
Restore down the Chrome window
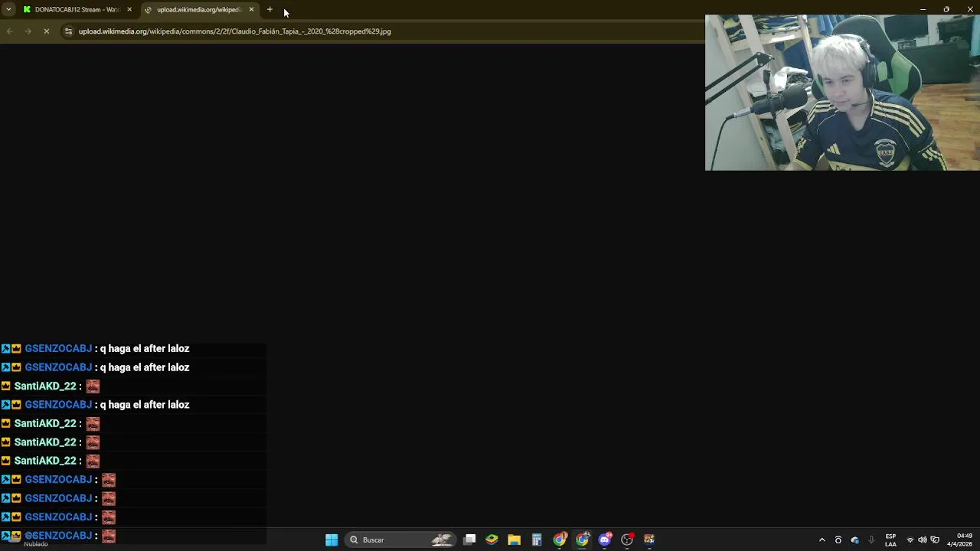946,9
